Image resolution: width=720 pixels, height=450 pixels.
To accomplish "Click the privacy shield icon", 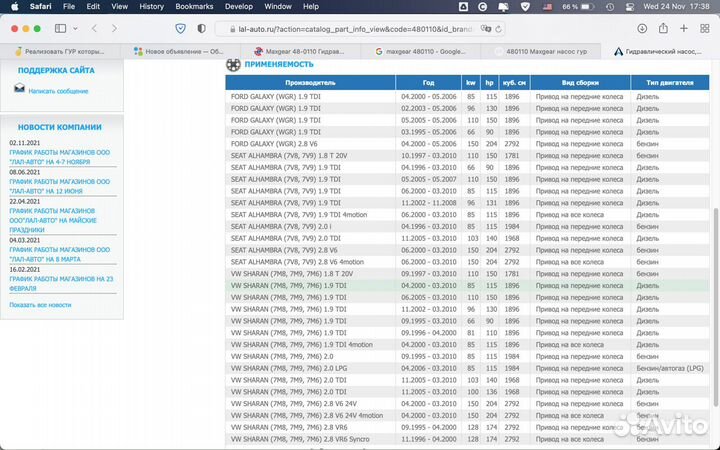I will [181, 28].
